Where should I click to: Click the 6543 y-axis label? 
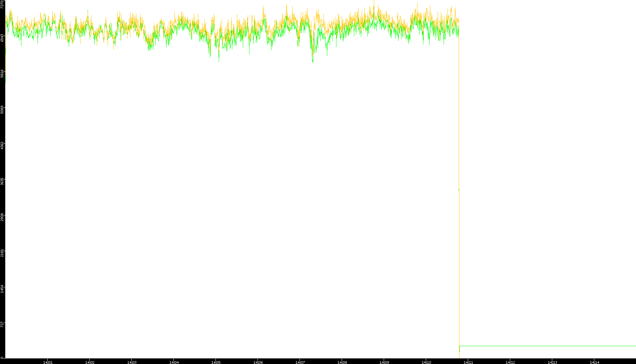pos(2,38)
